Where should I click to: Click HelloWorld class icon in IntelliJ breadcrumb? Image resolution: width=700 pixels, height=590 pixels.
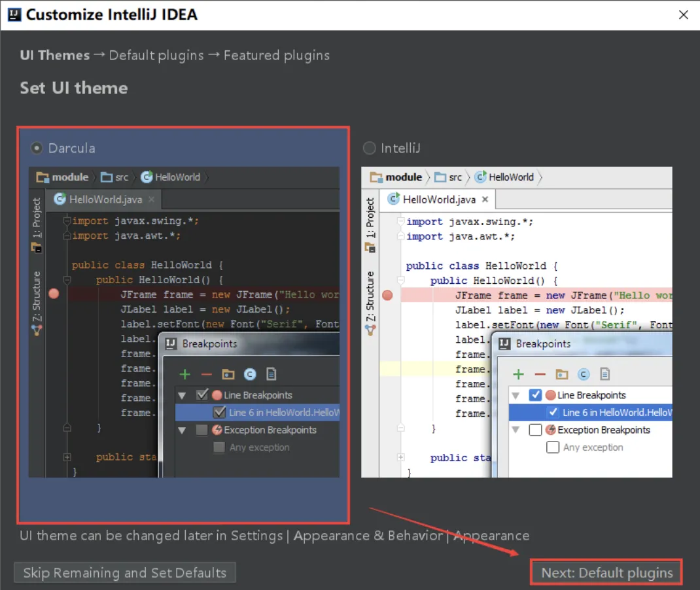[x=480, y=177]
